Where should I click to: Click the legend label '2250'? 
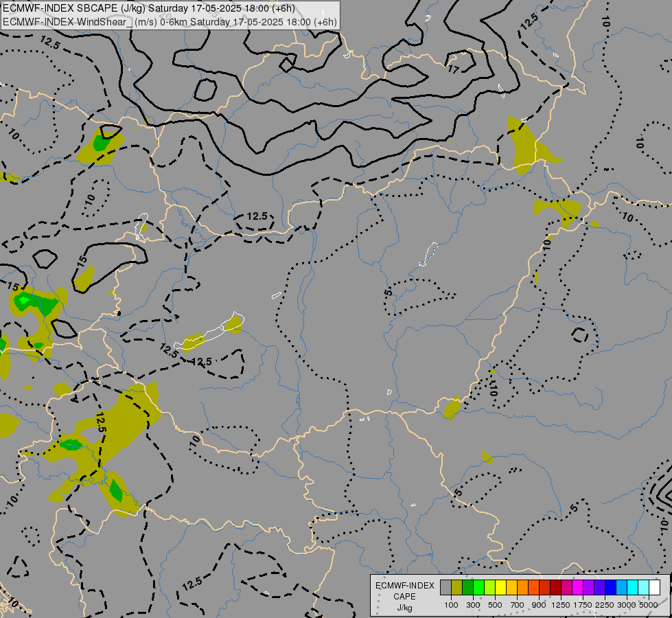click(605, 605)
